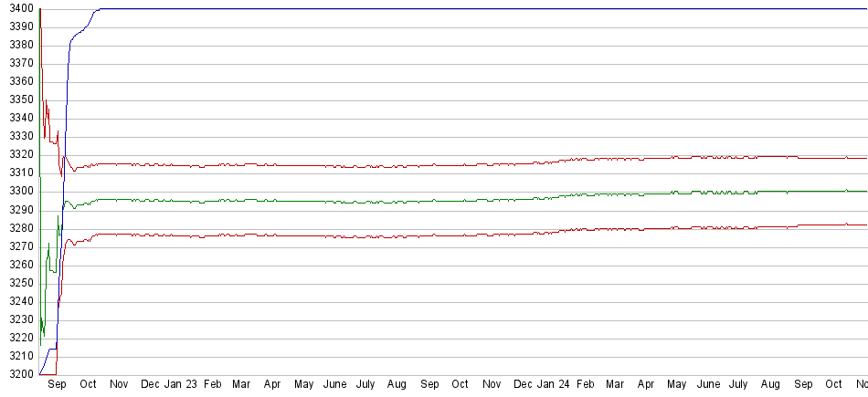Click the first Aug label on the x-axis
The image size is (868, 397).
pos(397,385)
